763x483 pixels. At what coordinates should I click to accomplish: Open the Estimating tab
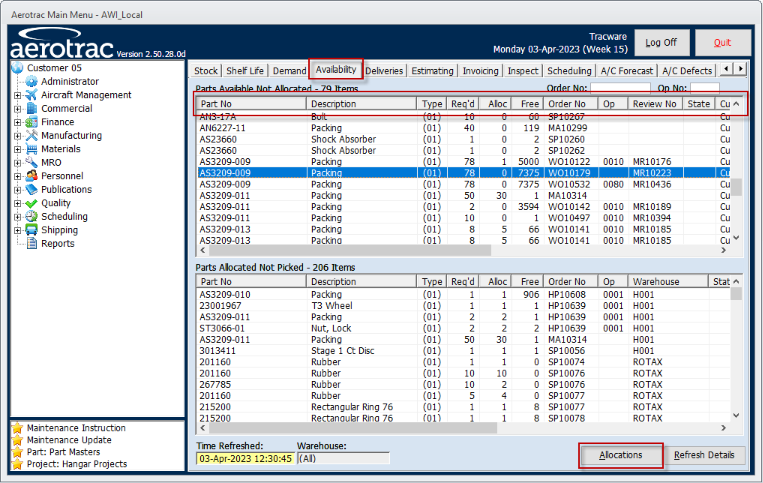coord(432,71)
